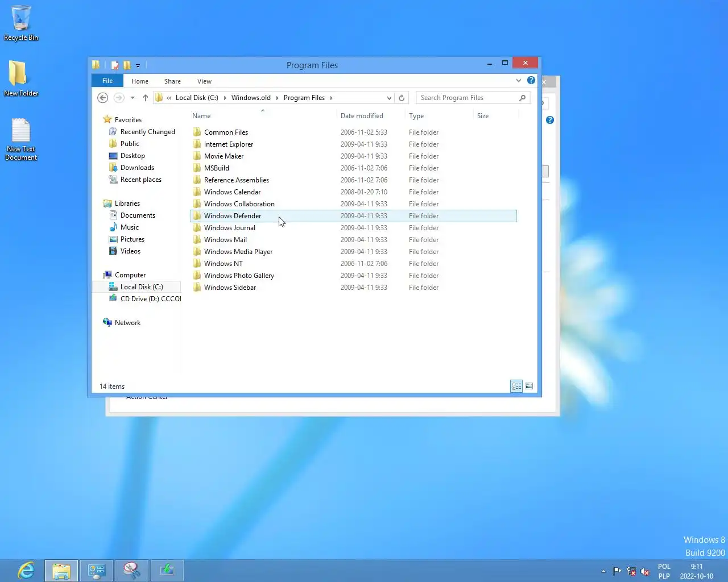Sort by the Size column header
The height and width of the screenshot is (582, 728).
[x=496, y=116]
